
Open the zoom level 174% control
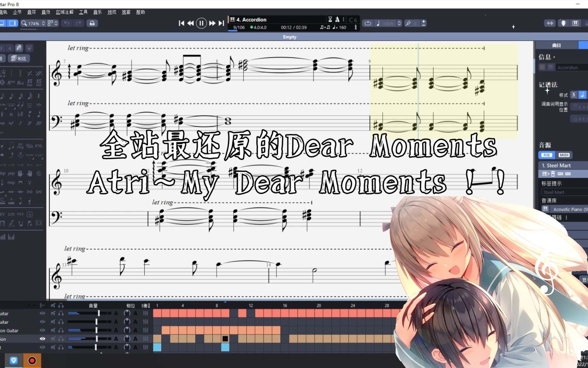click(33, 23)
